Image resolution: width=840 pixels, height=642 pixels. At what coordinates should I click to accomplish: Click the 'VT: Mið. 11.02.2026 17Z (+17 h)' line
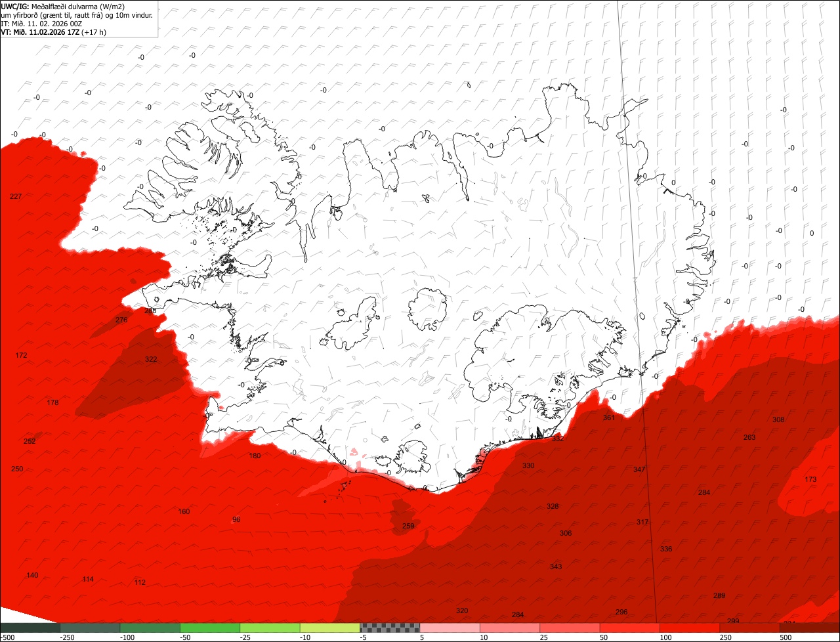[54, 32]
